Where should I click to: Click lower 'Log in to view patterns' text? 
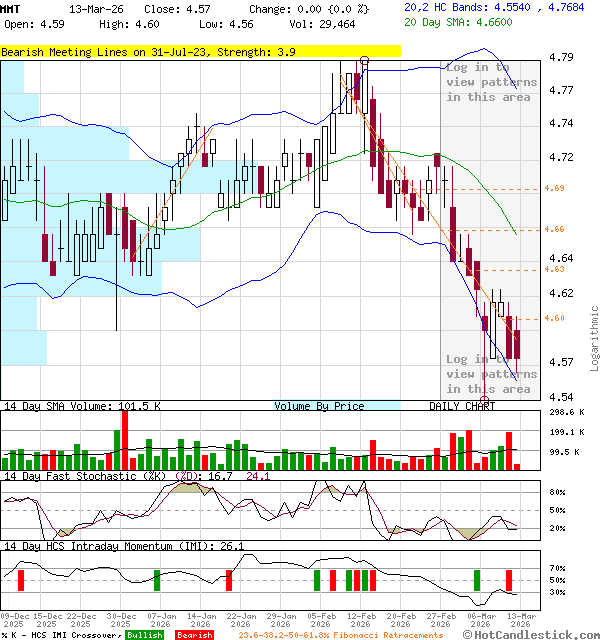(x=489, y=374)
